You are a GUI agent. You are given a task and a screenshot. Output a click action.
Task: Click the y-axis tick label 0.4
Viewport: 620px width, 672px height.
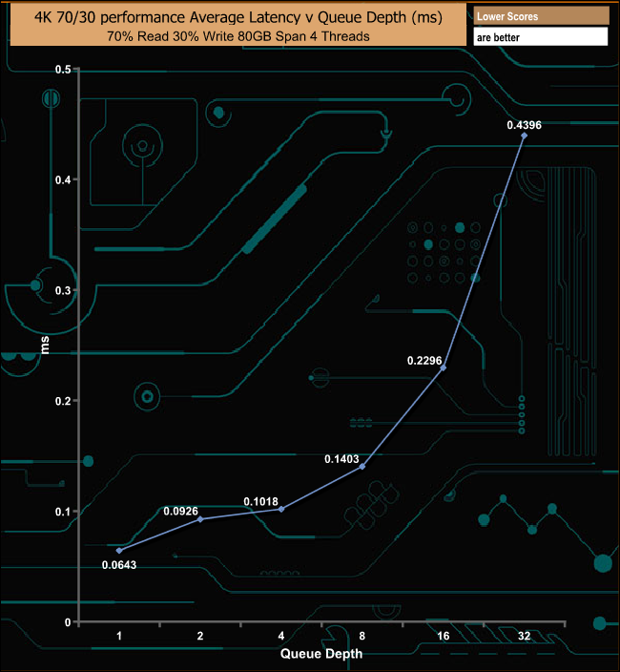point(63,180)
